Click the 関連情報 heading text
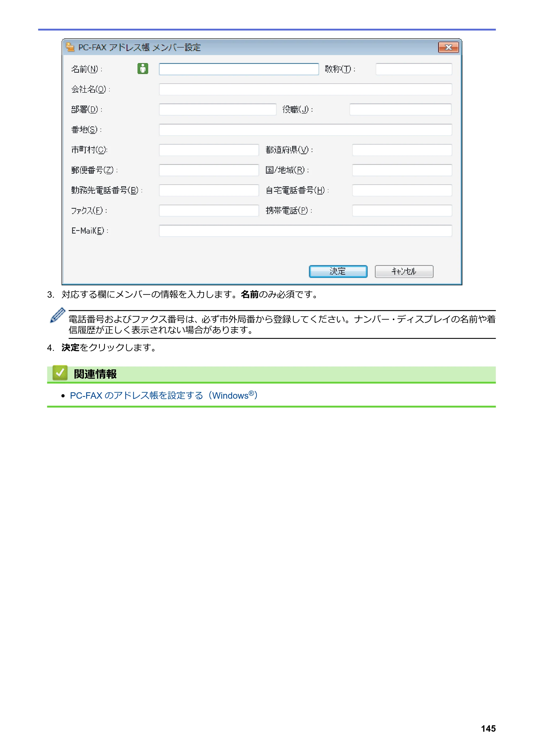 click(x=95, y=374)
